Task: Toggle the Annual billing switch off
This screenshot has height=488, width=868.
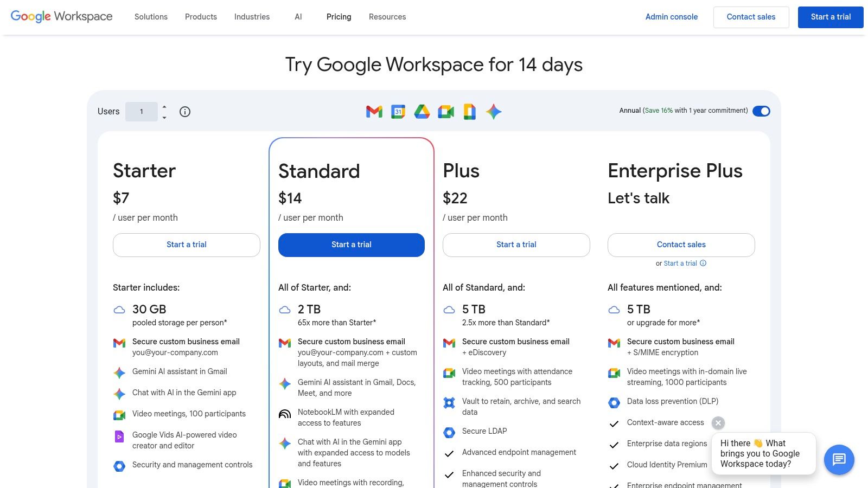Action: pos(762,111)
